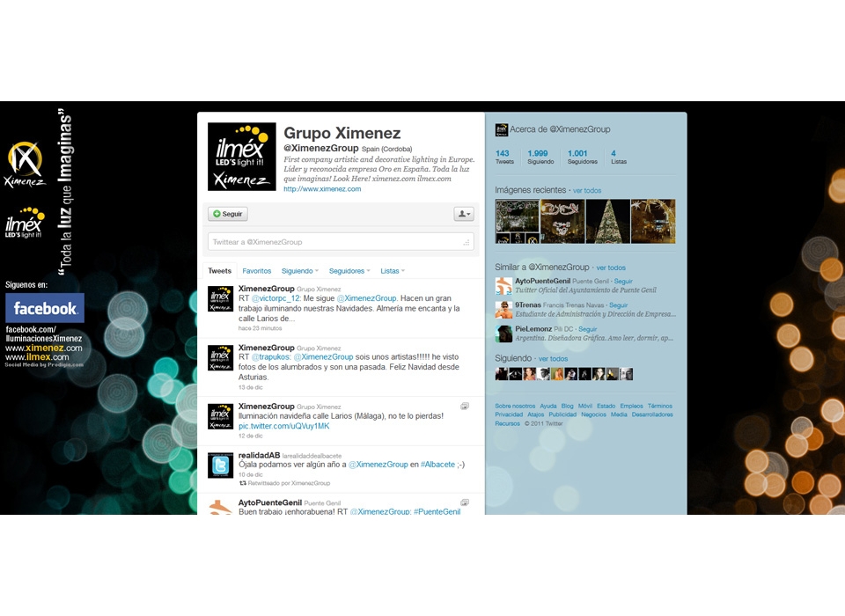The image size is (845, 616).
Task: Click the last avatar in Siguiendo row
Action: pyautogui.click(x=626, y=373)
